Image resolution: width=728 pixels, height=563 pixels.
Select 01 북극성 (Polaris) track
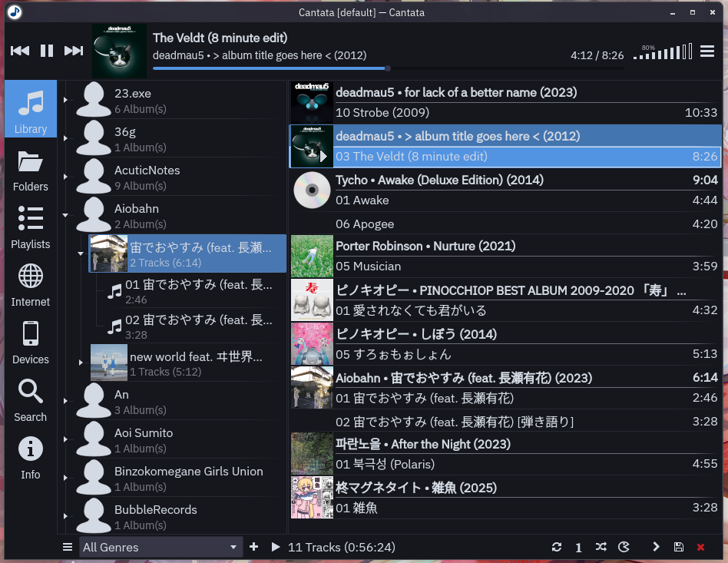tap(527, 464)
